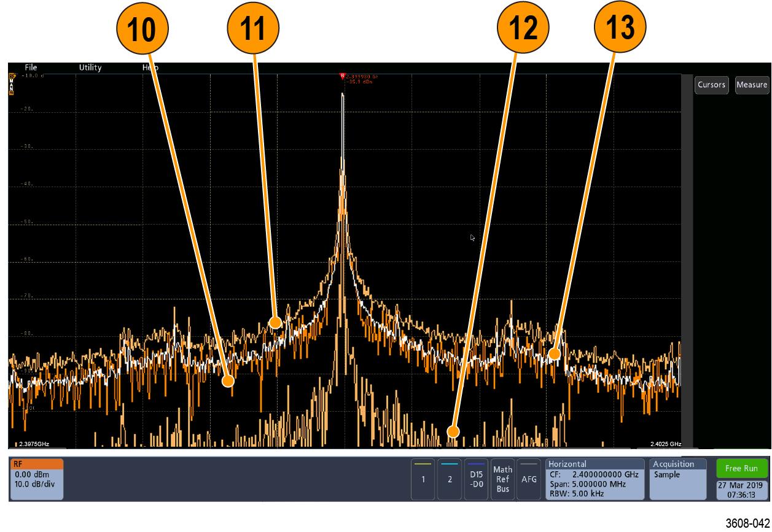This screenshot has height=532, width=772.
Task: Toggle channel 2 on
Action: 450,480
